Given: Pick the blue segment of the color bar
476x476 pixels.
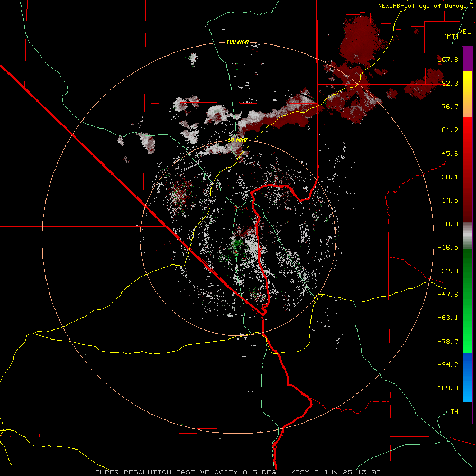Looking at the screenshot, I should coord(467,377).
